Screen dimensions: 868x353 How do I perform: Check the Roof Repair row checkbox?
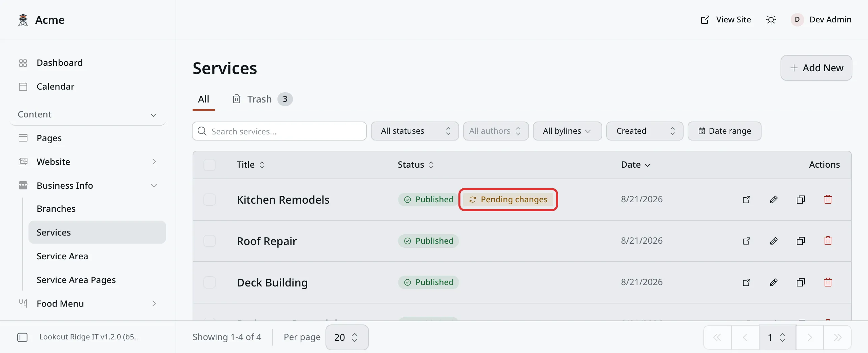pos(210,241)
